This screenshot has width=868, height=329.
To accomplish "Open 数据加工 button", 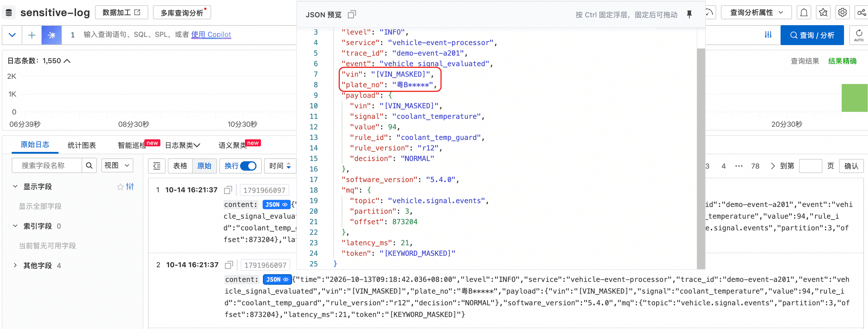I will (122, 13).
